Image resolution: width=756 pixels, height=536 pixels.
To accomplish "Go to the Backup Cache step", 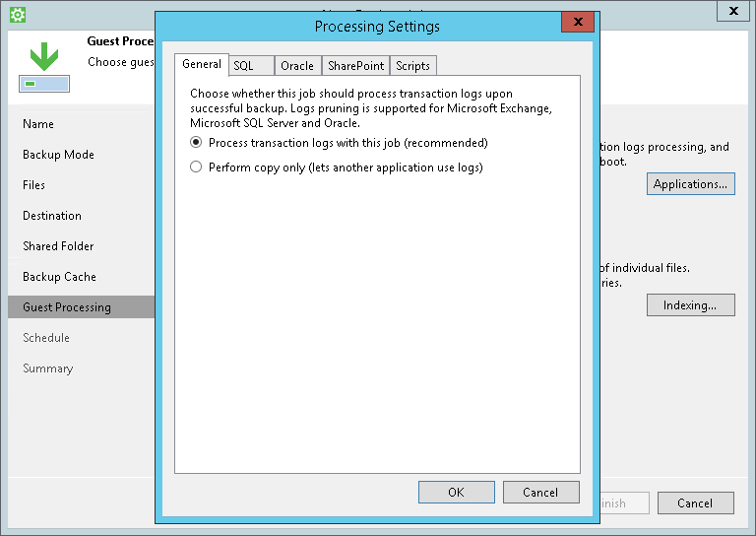I will (x=59, y=277).
